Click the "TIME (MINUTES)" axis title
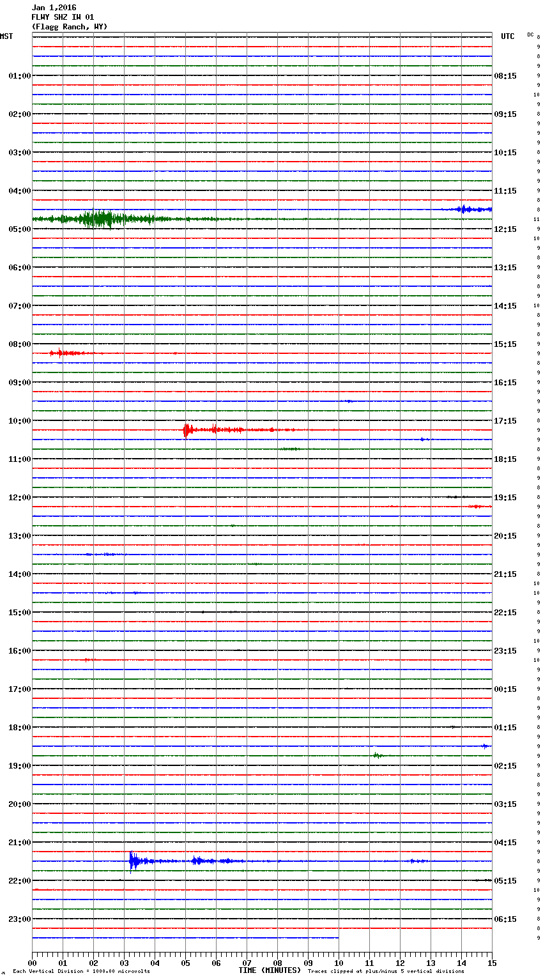The height and width of the screenshot is (980, 543). 270,970
